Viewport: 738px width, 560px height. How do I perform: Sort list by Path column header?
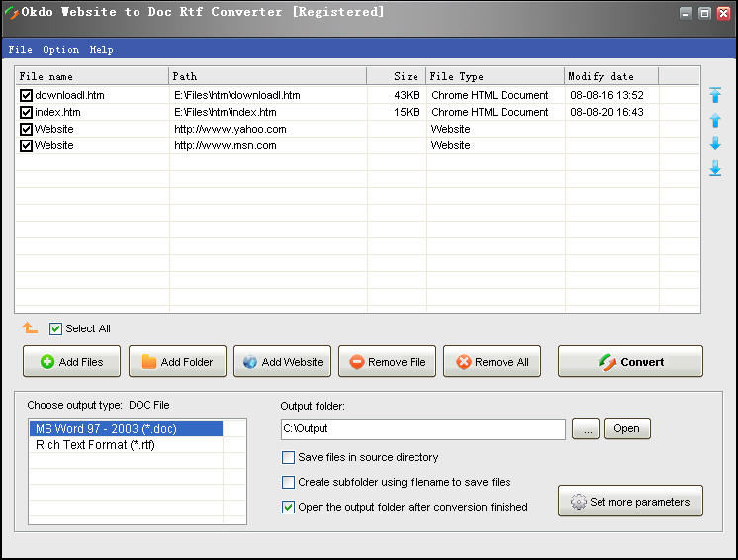point(268,76)
